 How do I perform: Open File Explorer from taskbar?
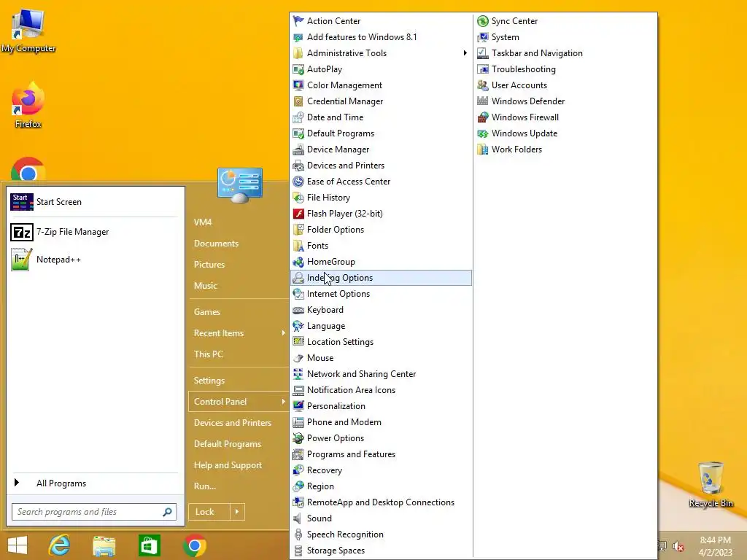pos(104,546)
